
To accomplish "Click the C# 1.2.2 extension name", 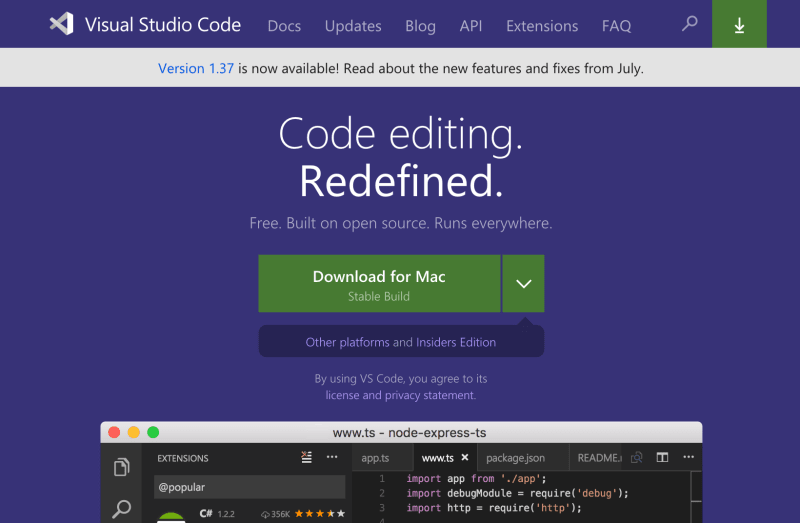I will [x=217, y=514].
